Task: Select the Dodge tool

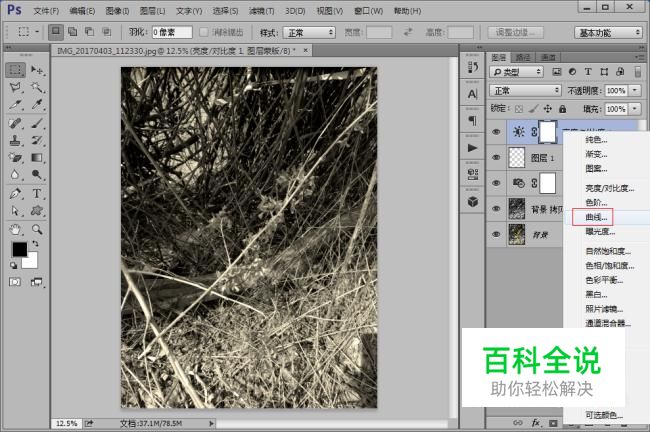Action: 37,175
